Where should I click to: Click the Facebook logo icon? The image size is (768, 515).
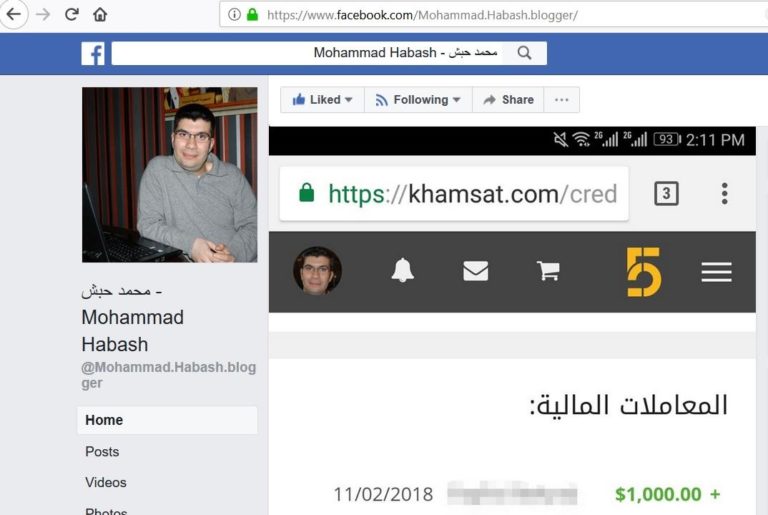pyautogui.click(x=93, y=53)
